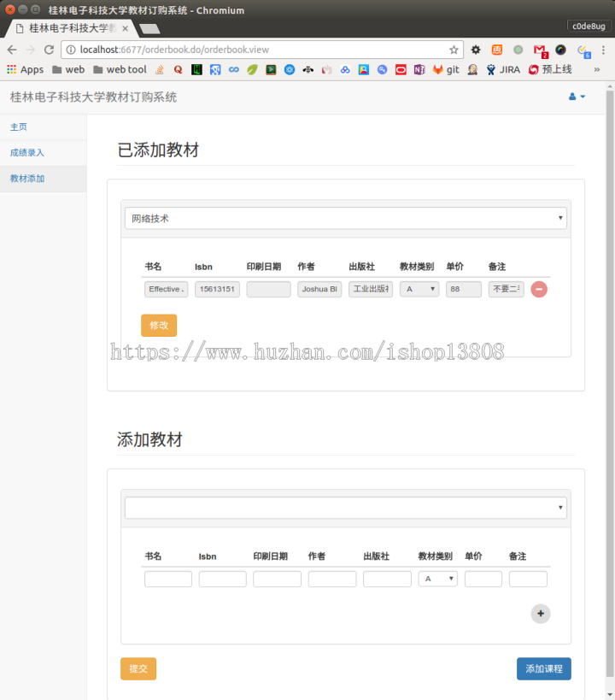The height and width of the screenshot is (700, 615).
Task: Click the Joshua Bl author field
Action: pos(319,289)
